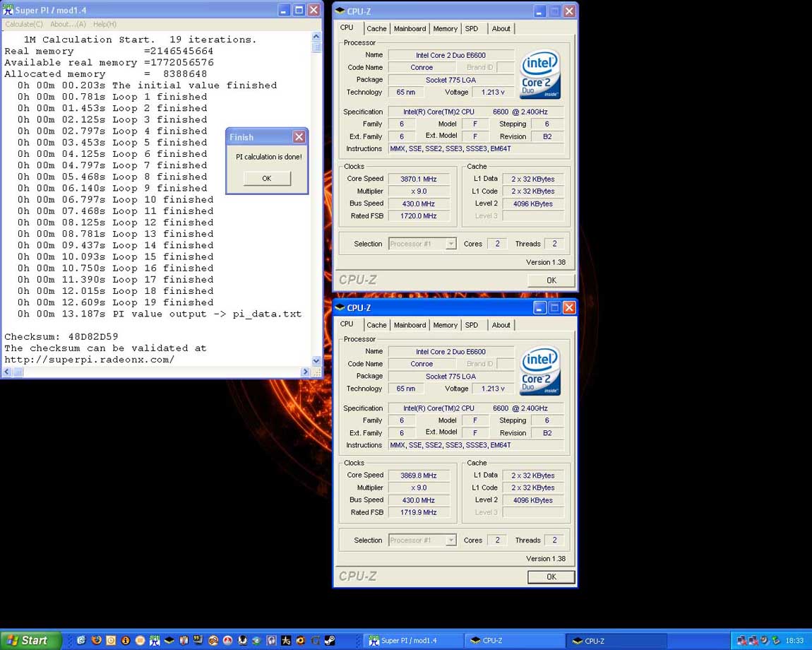Image resolution: width=812 pixels, height=650 pixels.
Task: Click OK in the Finish dialog
Action: pyautogui.click(x=267, y=178)
